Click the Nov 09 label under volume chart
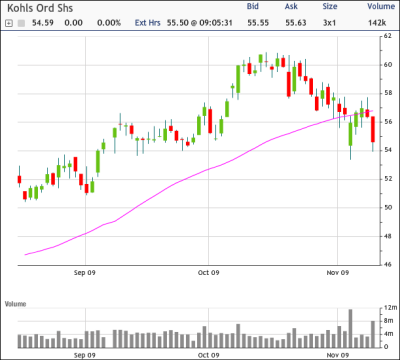Screen dimensions: 400x360 point(337,355)
